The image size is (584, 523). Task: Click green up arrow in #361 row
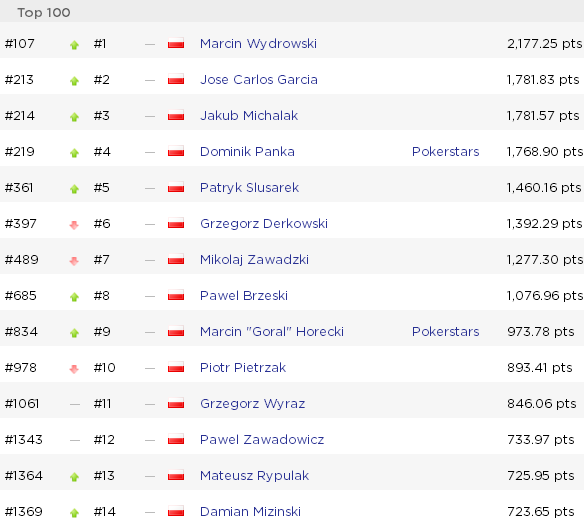pos(74,189)
